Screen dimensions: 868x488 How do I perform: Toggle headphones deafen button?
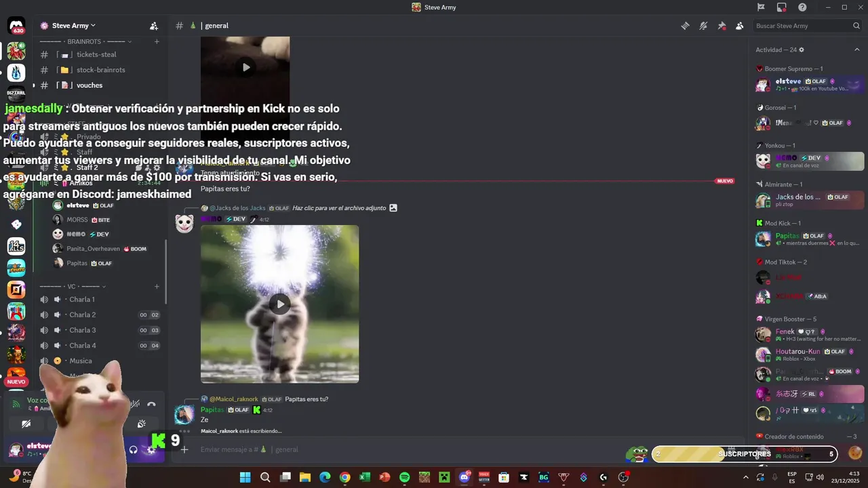tap(134, 449)
